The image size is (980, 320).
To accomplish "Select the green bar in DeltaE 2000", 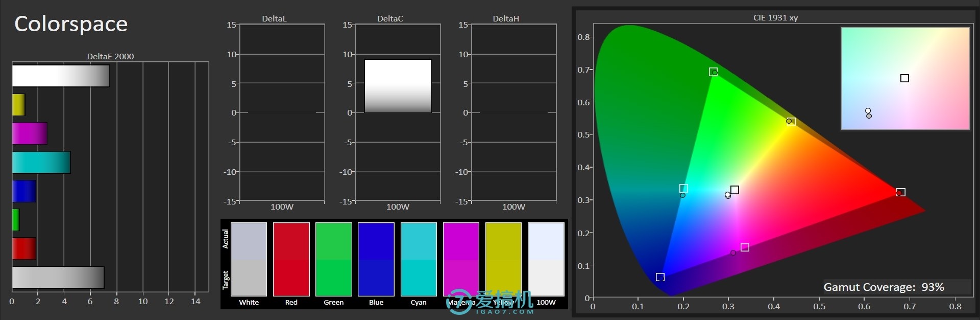I will [x=16, y=220].
